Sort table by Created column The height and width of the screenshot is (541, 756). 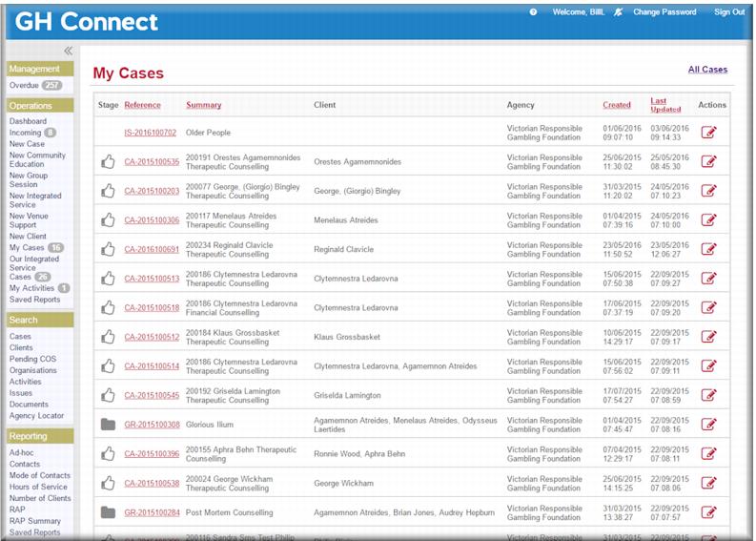tap(617, 105)
